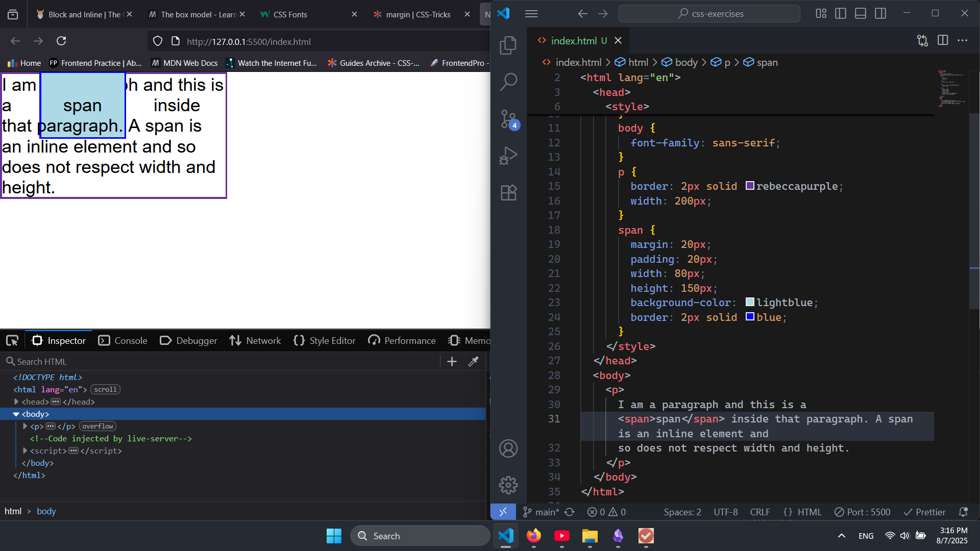The image size is (980, 551).
Task: Split the editor to the right
Action: click(943, 40)
